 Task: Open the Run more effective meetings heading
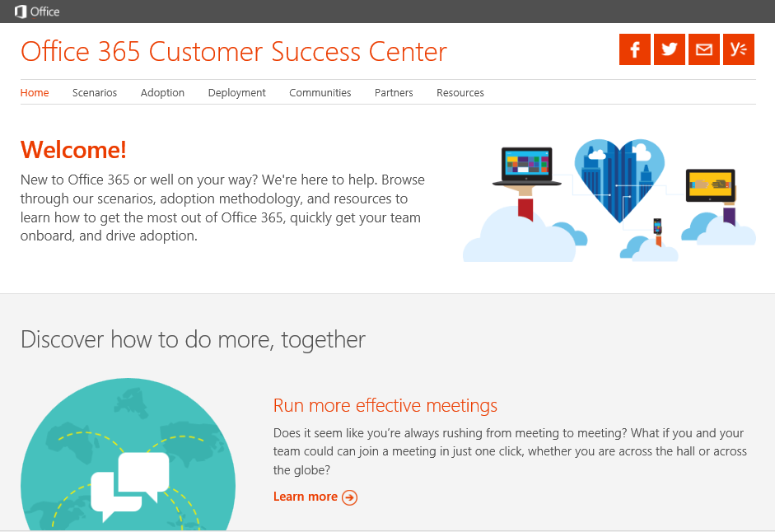point(385,405)
